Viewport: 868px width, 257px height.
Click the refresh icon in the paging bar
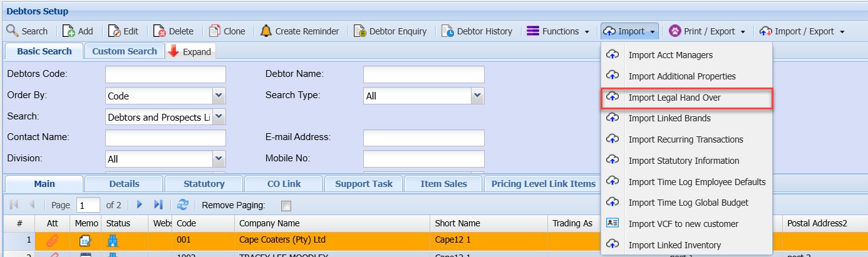pyautogui.click(x=183, y=204)
